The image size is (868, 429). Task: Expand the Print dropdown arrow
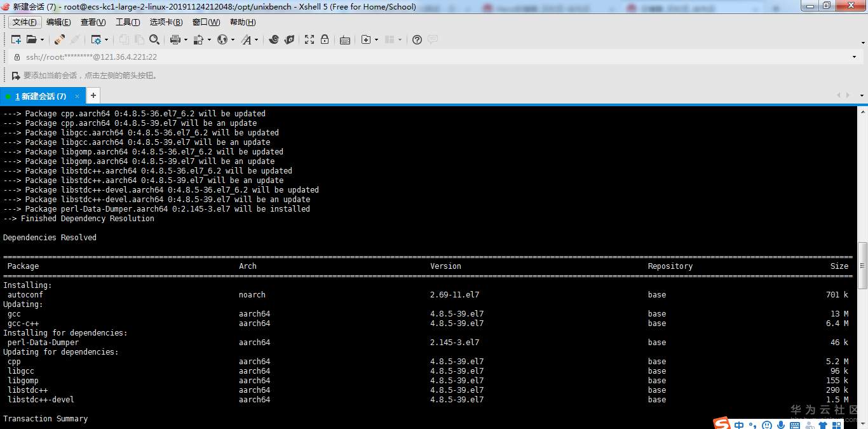click(x=186, y=39)
